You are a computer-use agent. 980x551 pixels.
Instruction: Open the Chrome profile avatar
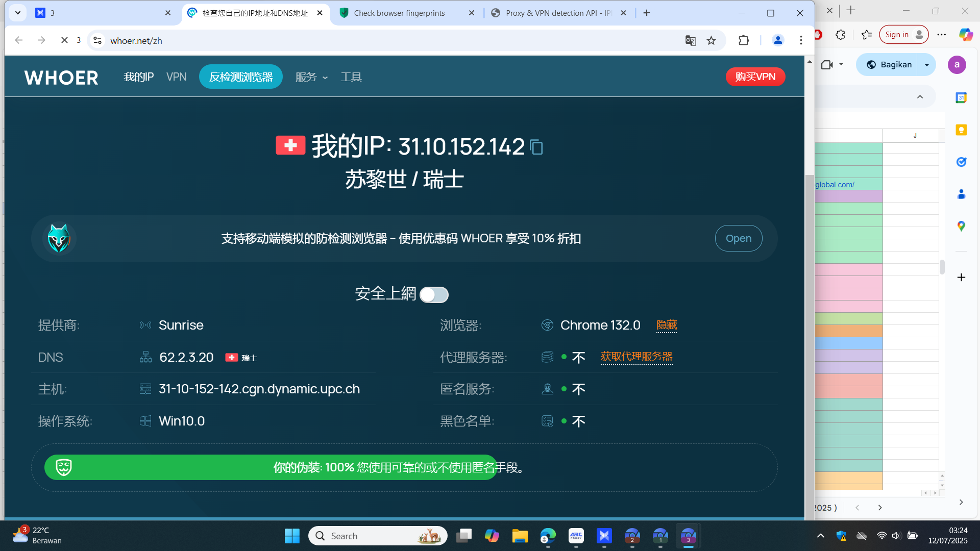[778, 40]
